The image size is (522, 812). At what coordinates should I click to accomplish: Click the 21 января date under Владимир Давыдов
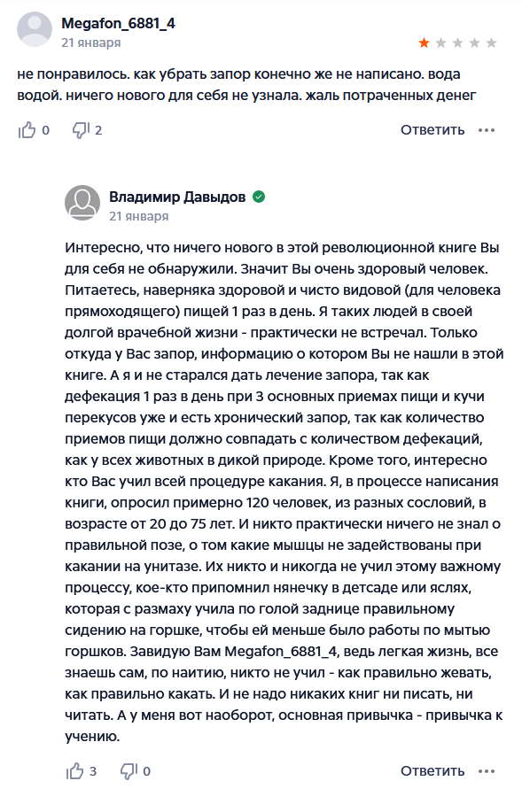pos(138,216)
